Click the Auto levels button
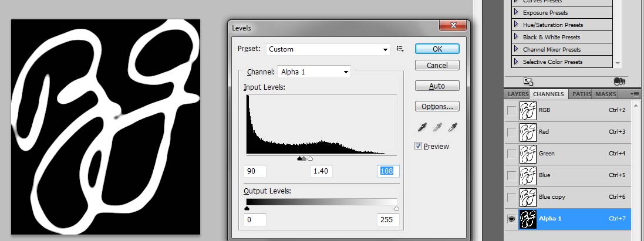The image size is (644, 241). 437,86
